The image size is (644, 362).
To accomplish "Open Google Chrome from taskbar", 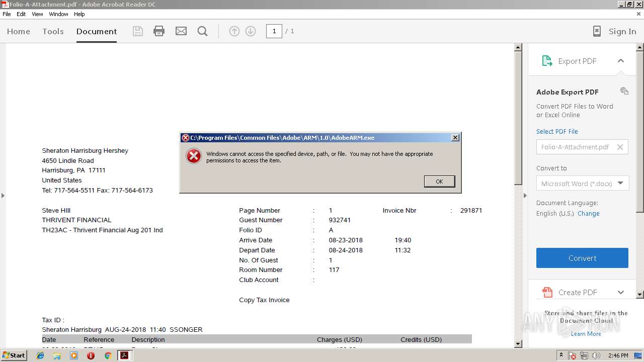I will [108, 355].
